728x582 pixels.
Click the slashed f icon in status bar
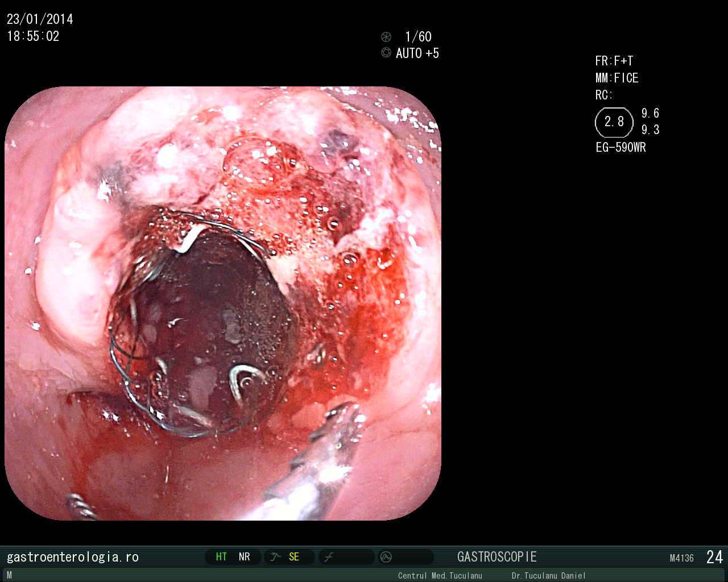point(328,557)
